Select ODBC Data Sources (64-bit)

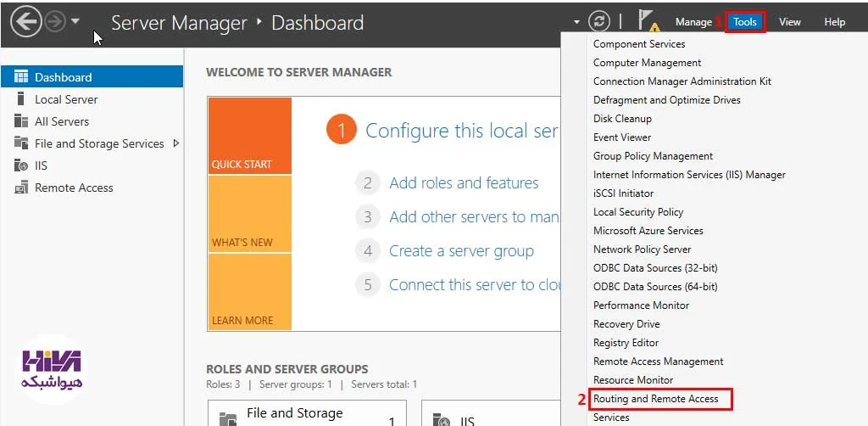pos(655,286)
